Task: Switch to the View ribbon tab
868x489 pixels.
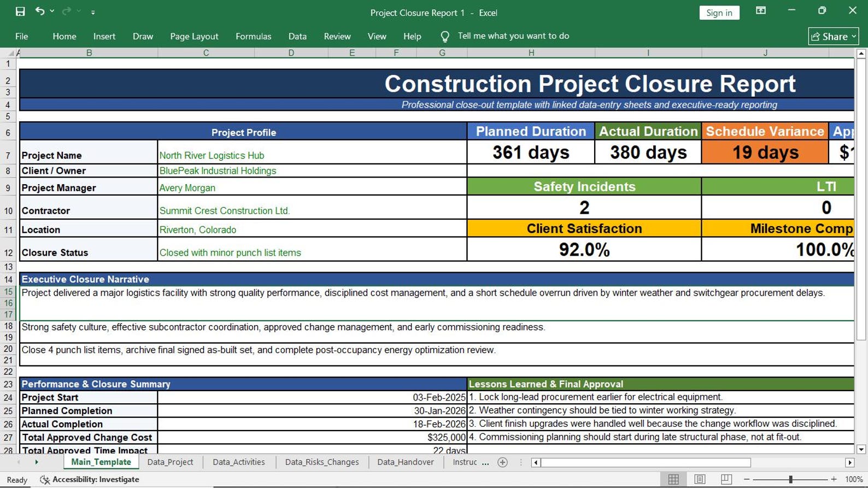Action: 377,36
